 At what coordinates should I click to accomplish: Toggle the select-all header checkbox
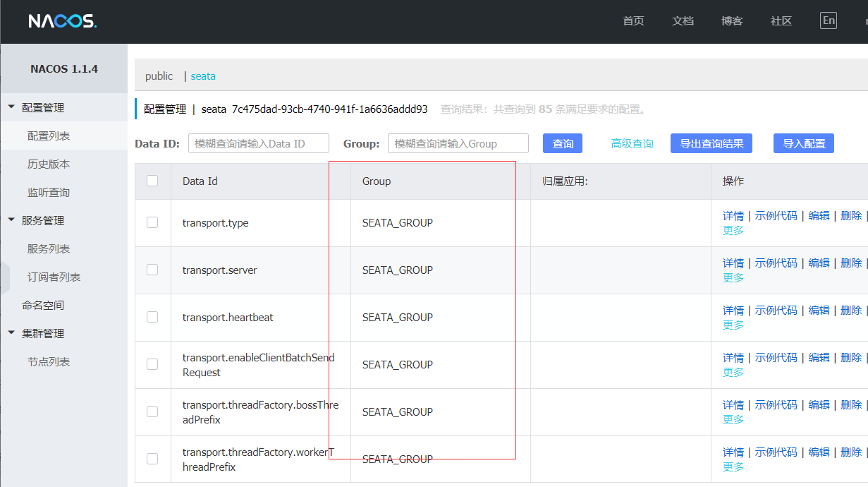152,181
